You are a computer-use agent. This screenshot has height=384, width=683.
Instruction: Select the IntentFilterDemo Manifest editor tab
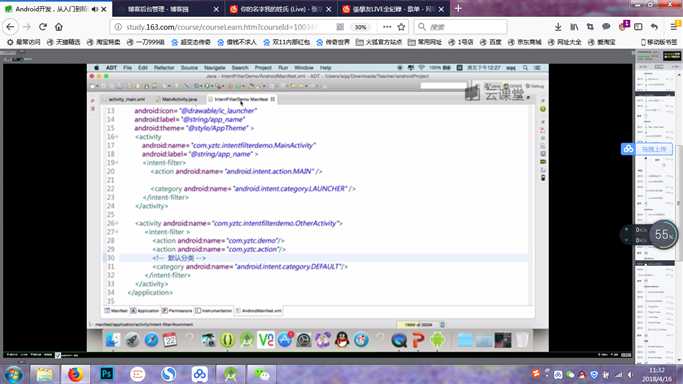tap(241, 99)
